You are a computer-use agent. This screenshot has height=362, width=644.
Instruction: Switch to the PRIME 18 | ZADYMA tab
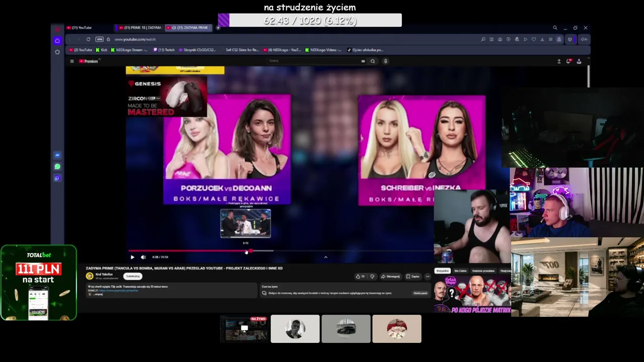pos(140,28)
